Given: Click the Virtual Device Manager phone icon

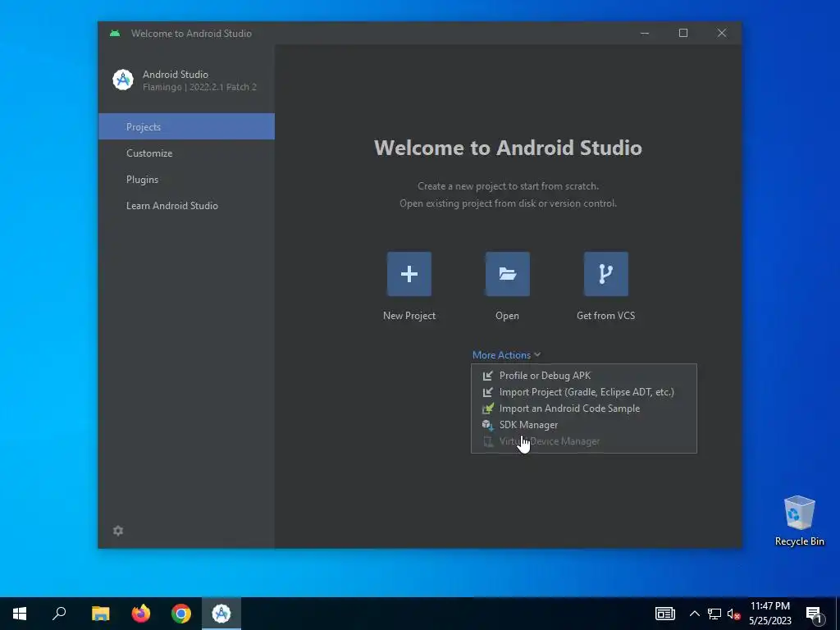Looking at the screenshot, I should 487,441.
